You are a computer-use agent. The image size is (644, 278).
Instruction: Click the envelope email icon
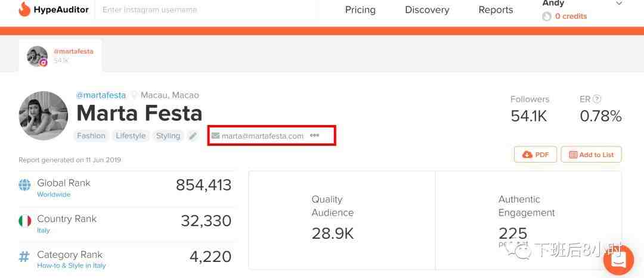coord(215,136)
